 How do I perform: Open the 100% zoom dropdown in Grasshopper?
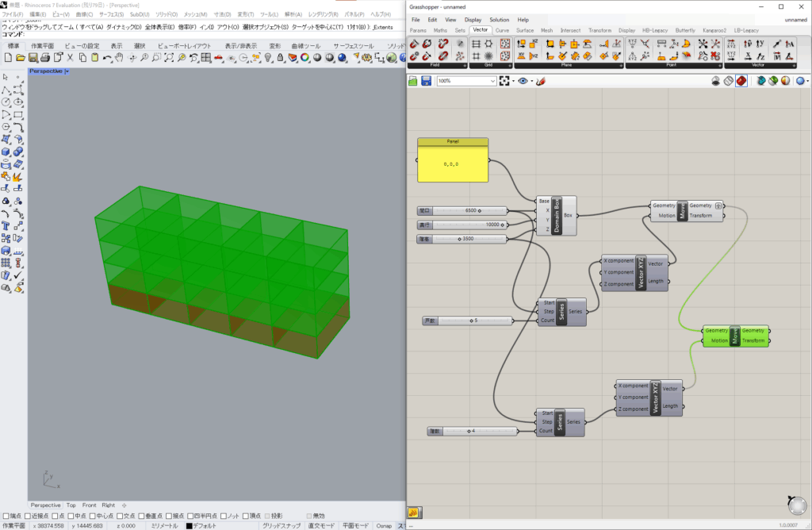coord(492,81)
